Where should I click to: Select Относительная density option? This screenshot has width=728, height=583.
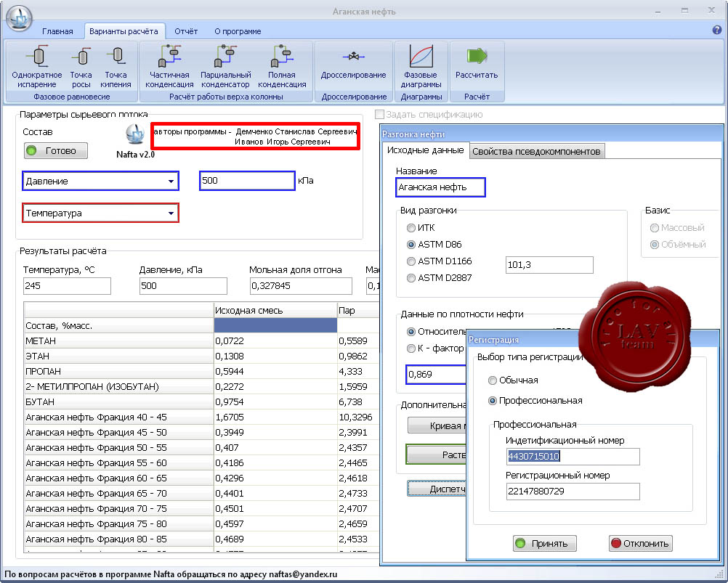[x=411, y=332]
